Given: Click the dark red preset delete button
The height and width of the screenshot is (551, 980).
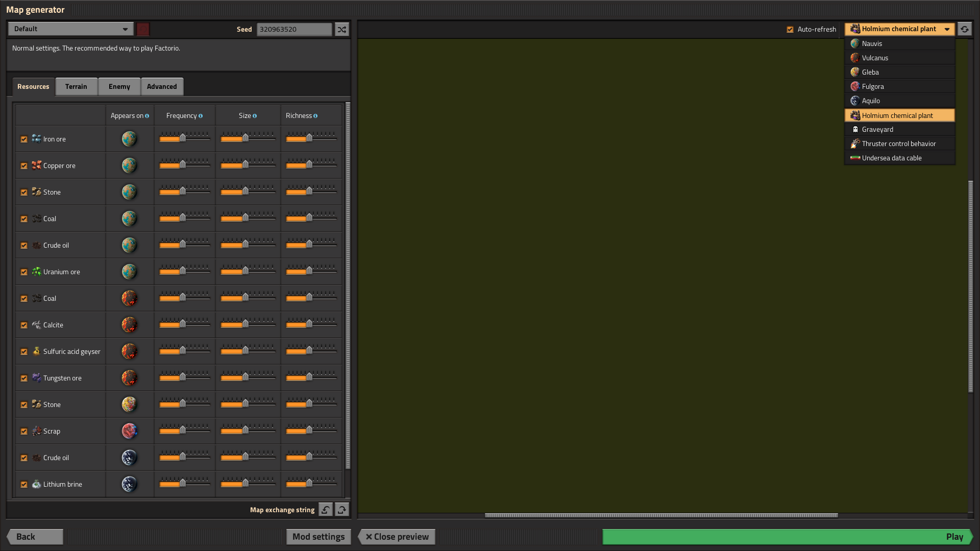Looking at the screenshot, I should 143,29.
